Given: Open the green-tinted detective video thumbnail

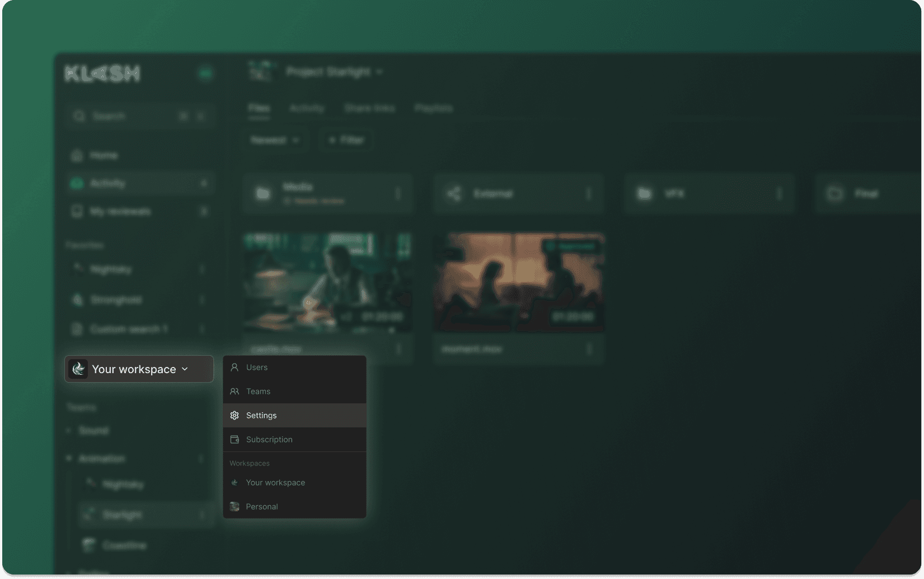Looking at the screenshot, I should (x=328, y=283).
